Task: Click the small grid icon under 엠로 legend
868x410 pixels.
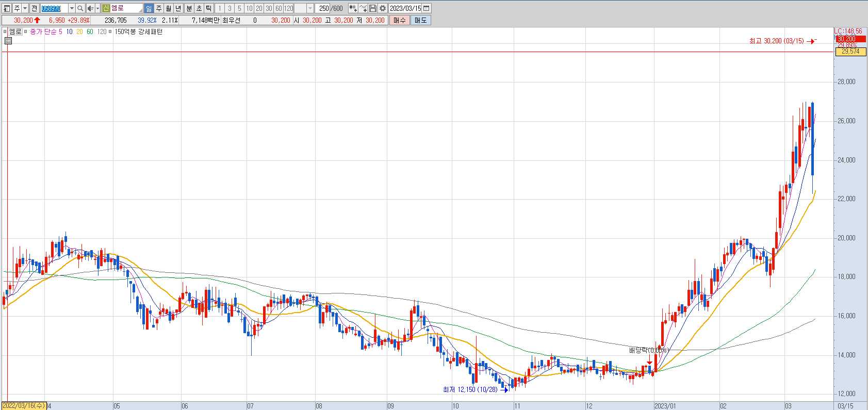Action: [8, 40]
